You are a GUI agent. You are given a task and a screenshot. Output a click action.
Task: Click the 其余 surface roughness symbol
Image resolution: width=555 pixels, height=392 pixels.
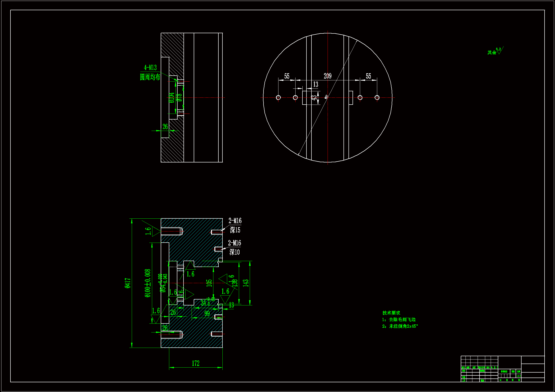tap(495, 52)
